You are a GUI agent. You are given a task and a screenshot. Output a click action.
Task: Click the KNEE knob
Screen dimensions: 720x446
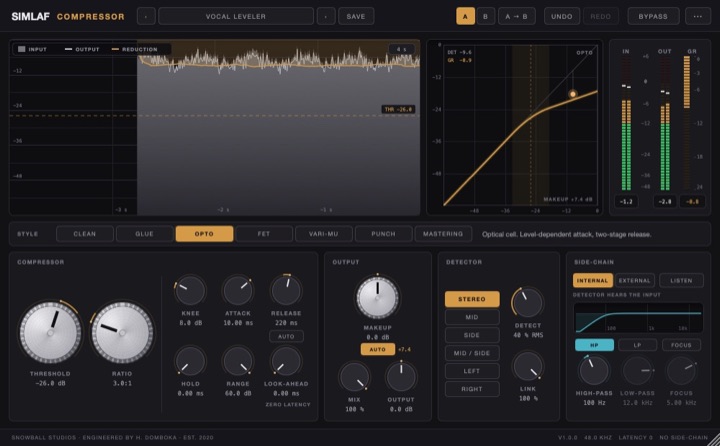tap(190, 290)
